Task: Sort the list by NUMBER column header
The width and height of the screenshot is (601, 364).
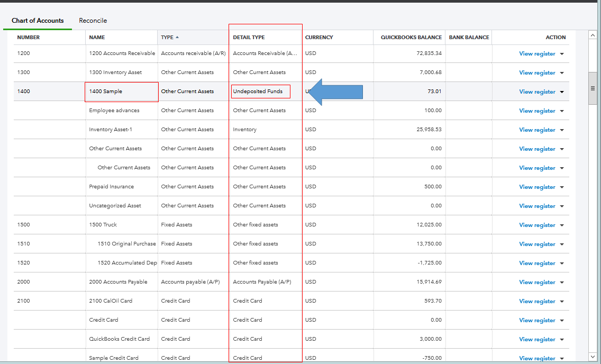Action: pos(28,37)
